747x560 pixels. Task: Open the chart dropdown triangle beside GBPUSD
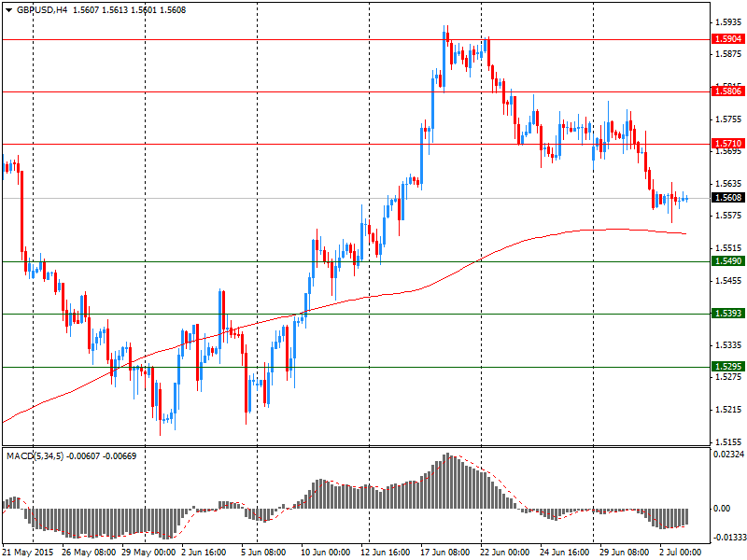(x=8, y=10)
